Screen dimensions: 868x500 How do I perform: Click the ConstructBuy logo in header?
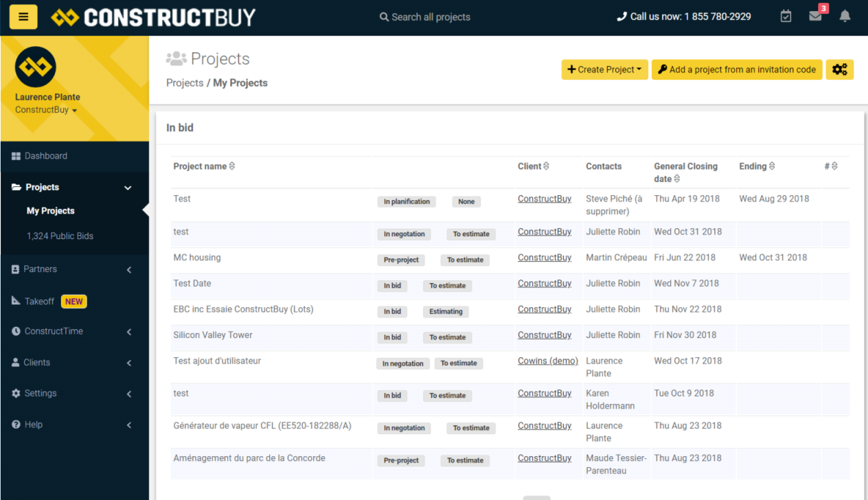pyautogui.click(x=152, y=17)
